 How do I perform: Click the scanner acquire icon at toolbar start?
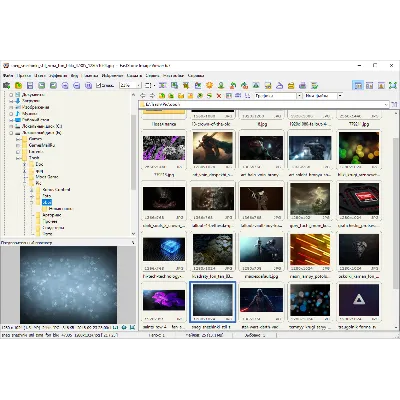click(x=6, y=86)
